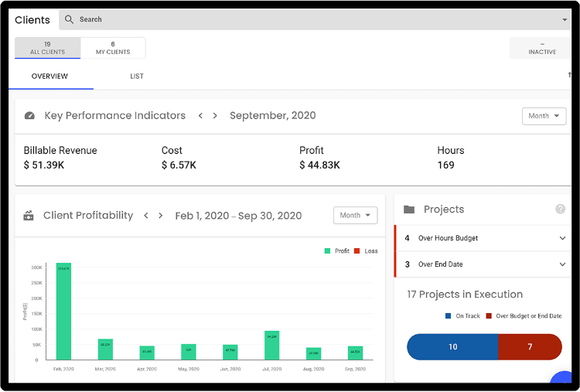The width and height of the screenshot is (580, 392).
Task: Click the Client Profitability money icon
Action: 29,216
